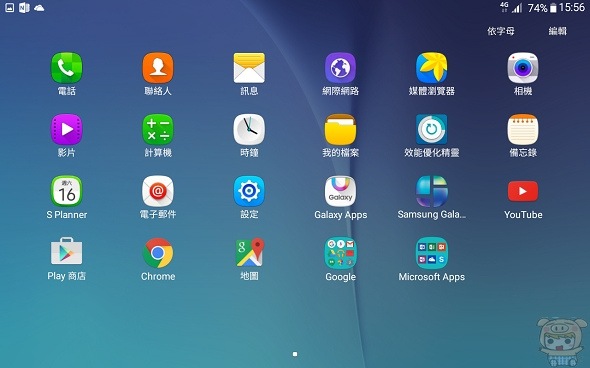Open the purple Video (影片) app
The height and width of the screenshot is (368, 590).
pyautogui.click(x=67, y=129)
